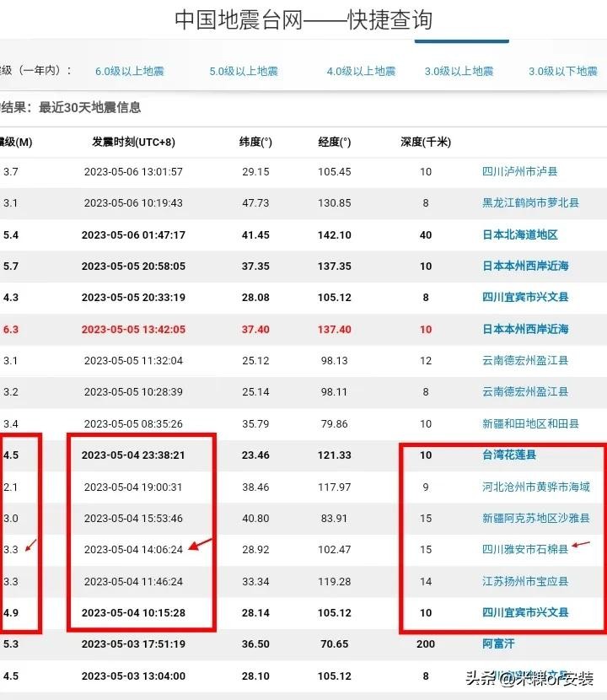Viewport: 607px width, 700px height.
Task: Select the 6.0级以上地震 filter tab
Action: coord(129,72)
